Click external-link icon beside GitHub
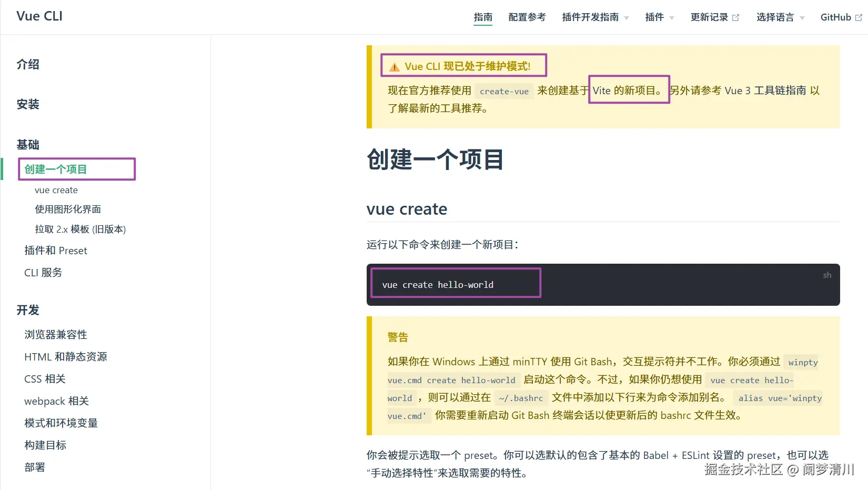The image size is (868, 490). [x=859, y=18]
